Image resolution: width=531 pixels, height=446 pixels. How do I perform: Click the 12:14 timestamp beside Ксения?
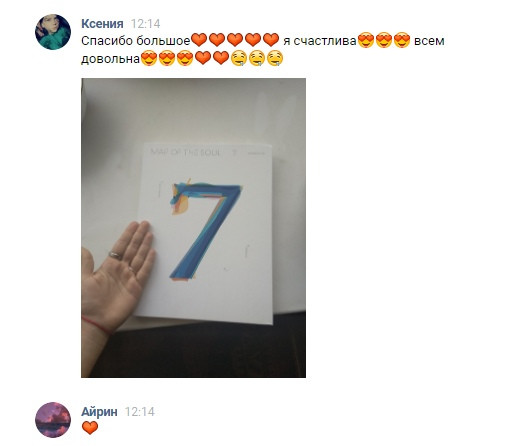coord(145,24)
